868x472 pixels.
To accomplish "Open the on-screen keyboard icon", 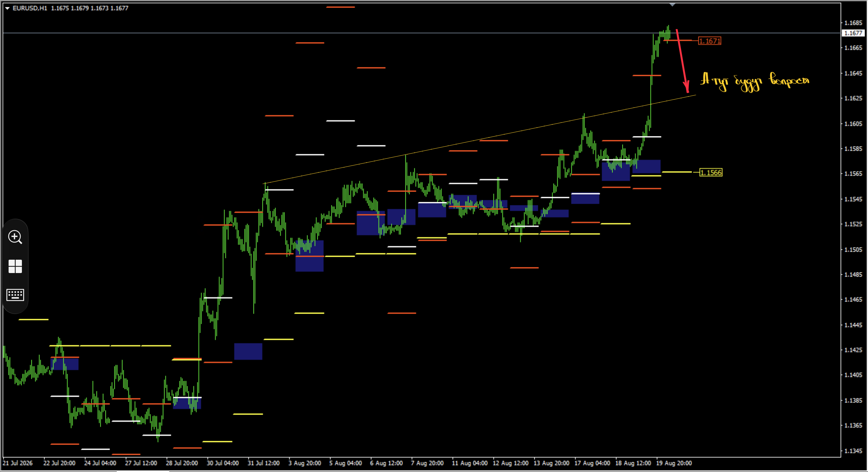I will click(15, 295).
